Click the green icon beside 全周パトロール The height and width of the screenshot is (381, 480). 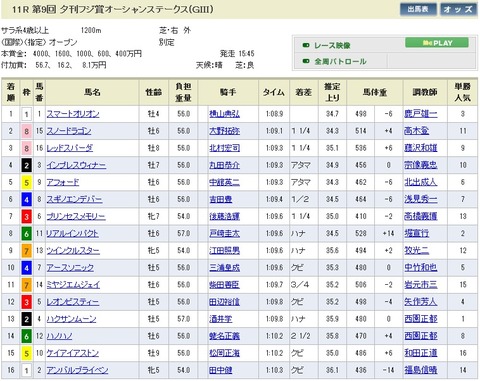306,61
